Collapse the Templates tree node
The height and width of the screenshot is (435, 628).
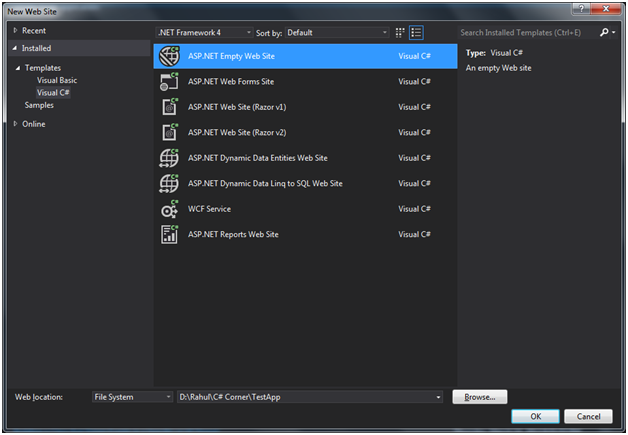[x=18, y=68]
